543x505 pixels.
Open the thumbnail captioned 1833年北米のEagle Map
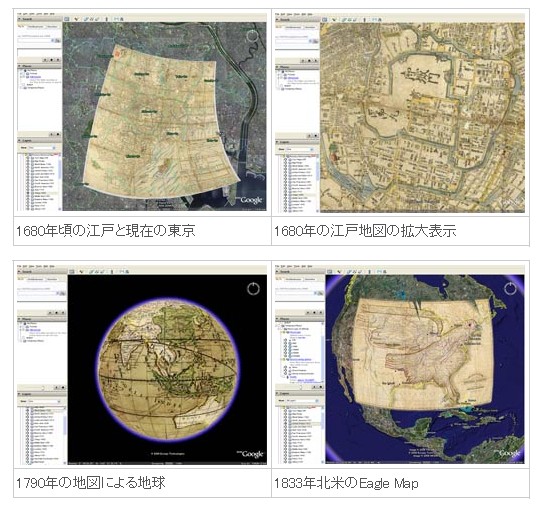tap(400, 364)
